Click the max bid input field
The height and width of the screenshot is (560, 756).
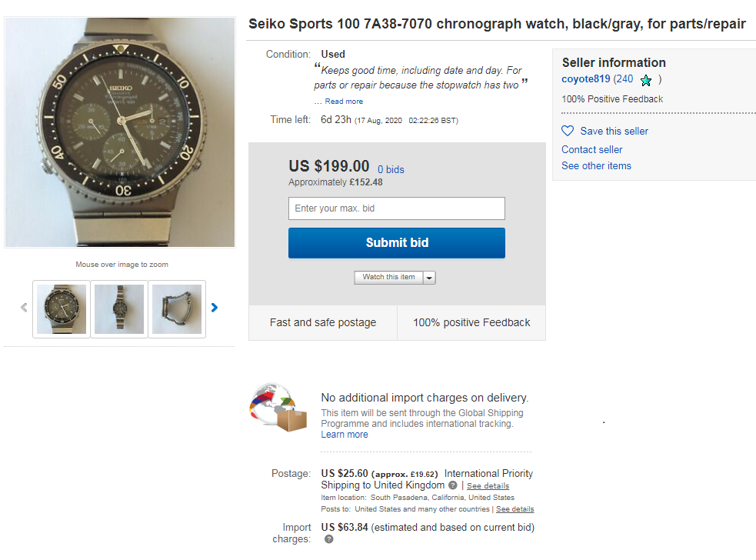tap(396, 208)
